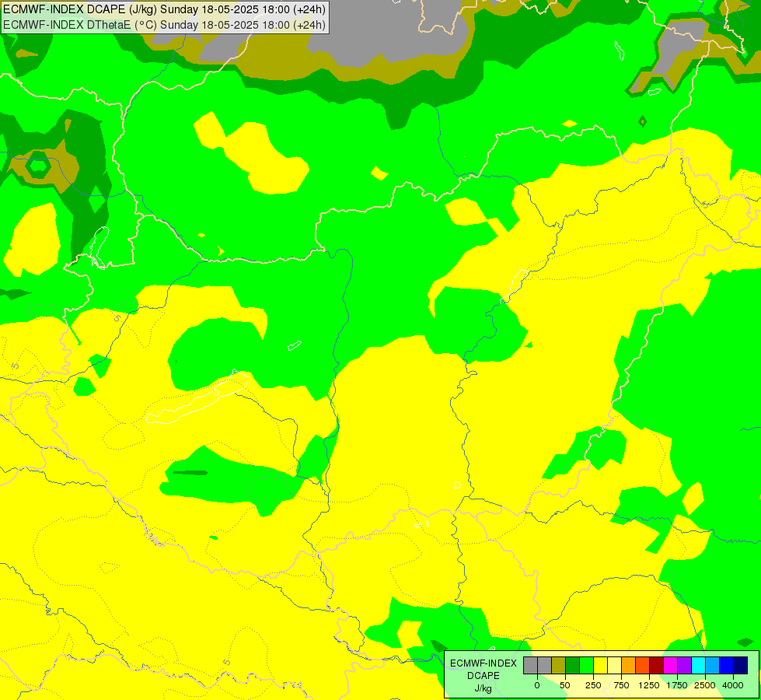
Task: Click the DThetaE (°C) title line
Action: [165, 25]
